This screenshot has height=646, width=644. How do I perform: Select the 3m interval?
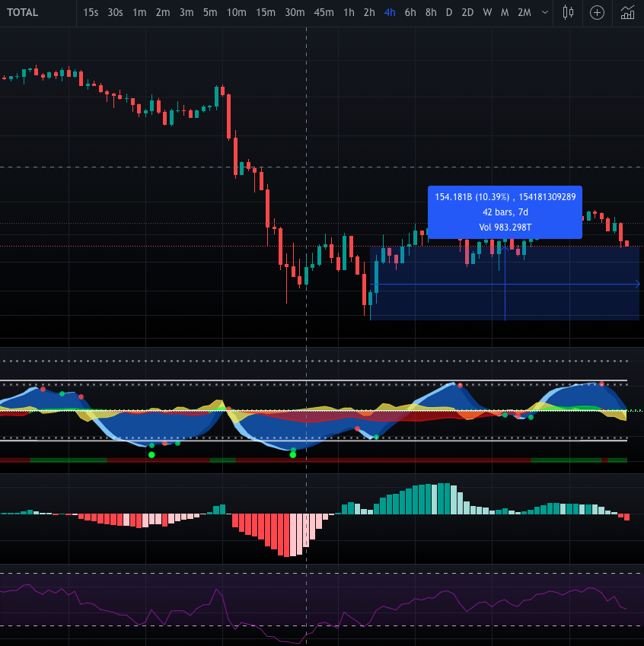(187, 12)
